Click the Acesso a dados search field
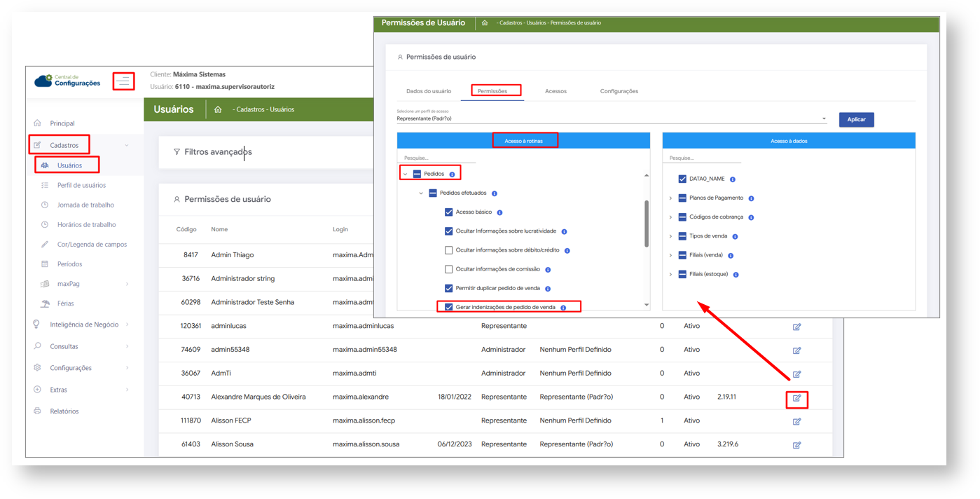The width and height of the screenshot is (980, 499). point(701,158)
